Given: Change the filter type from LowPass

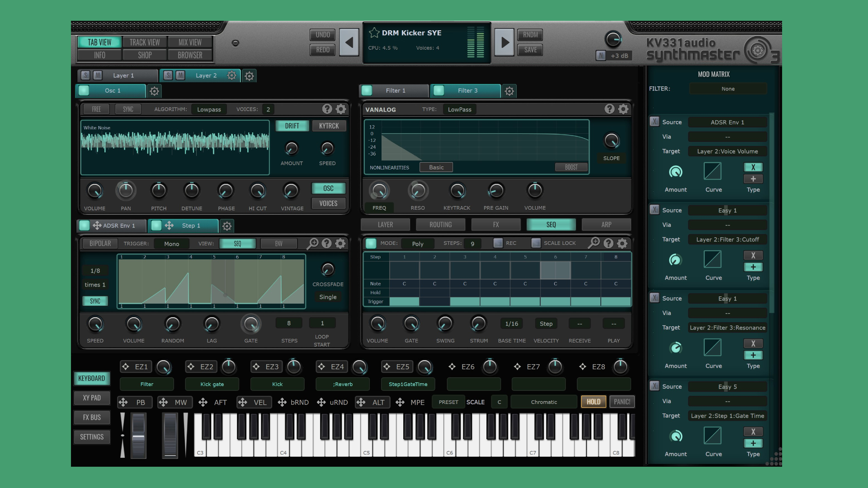Looking at the screenshot, I should pyautogui.click(x=459, y=109).
